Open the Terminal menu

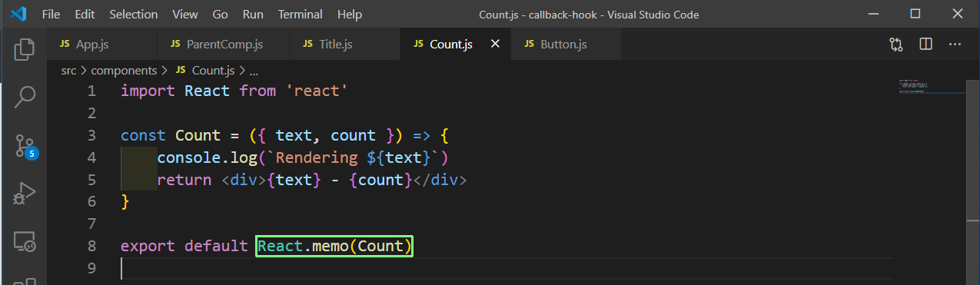coord(301,15)
